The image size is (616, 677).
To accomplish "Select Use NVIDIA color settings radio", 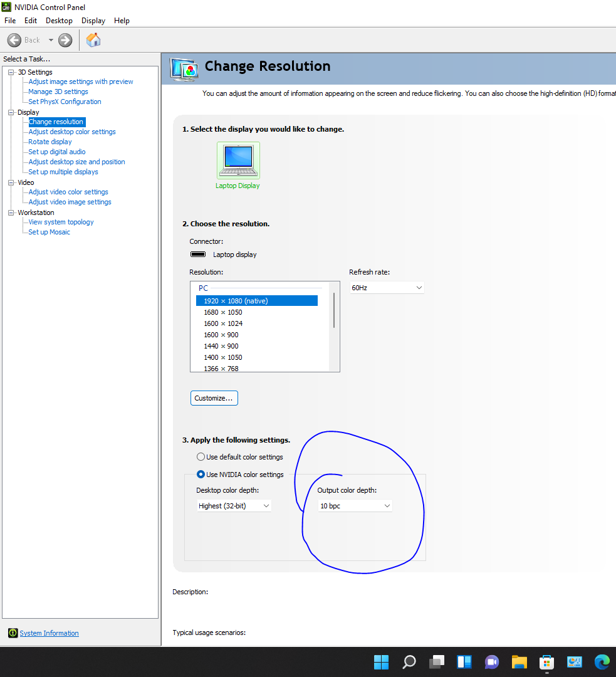I will click(x=201, y=474).
